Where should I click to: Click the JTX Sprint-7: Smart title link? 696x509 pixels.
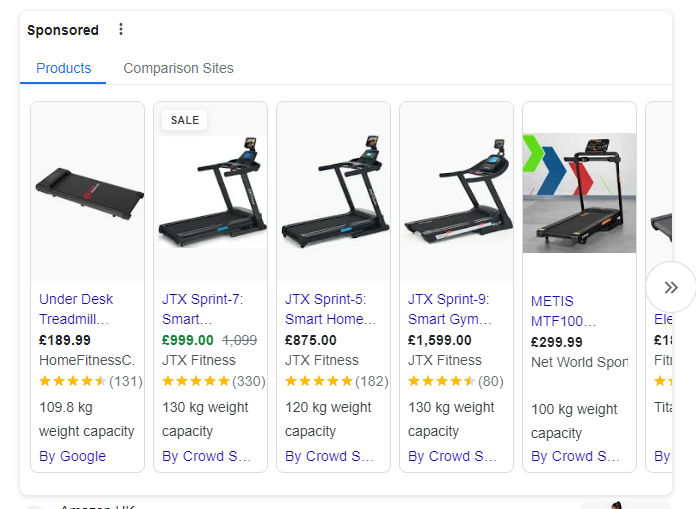pos(202,309)
